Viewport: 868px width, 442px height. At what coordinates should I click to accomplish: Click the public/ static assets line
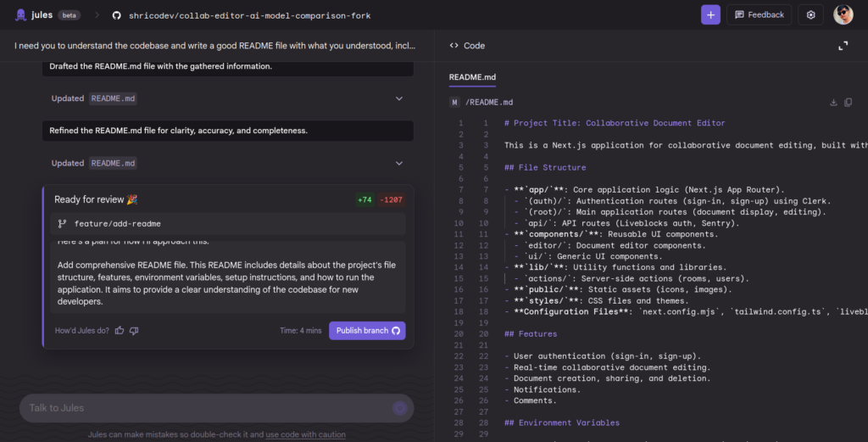tap(618, 289)
